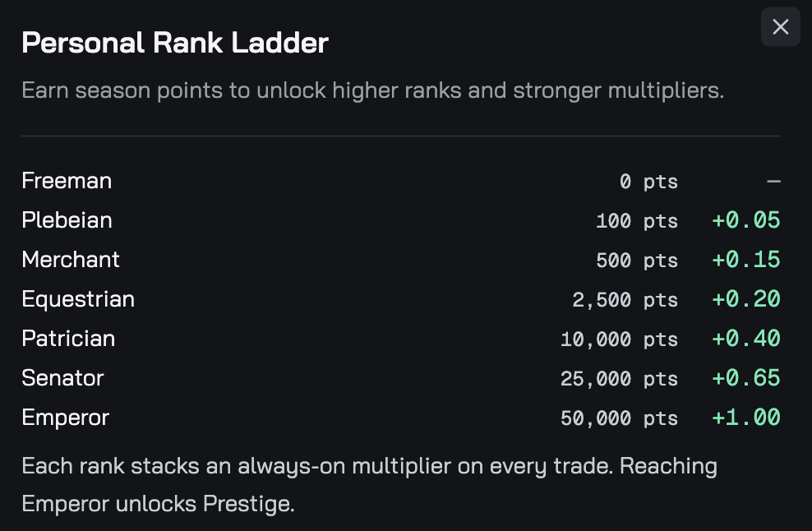
Task: Click the 2,500 pts Equestrian threshold
Action: pyautogui.click(x=625, y=300)
